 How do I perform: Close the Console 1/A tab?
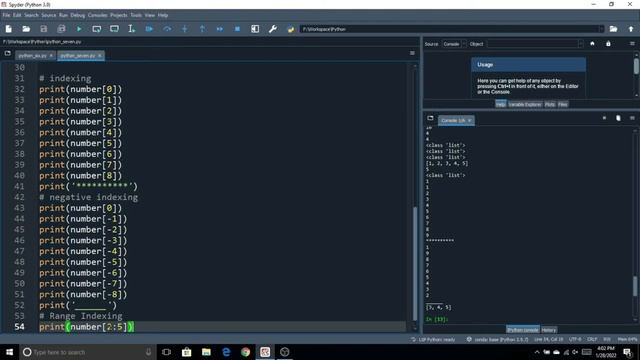(469, 120)
